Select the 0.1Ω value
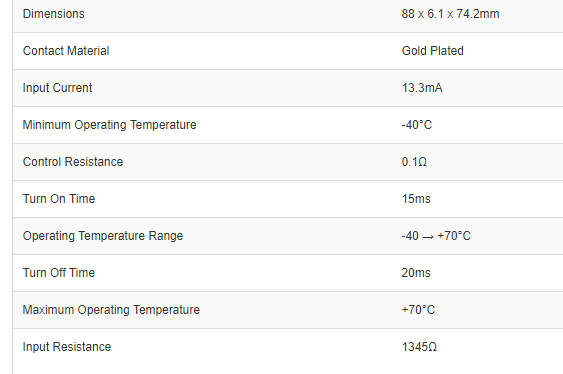563x374 pixels. (414, 162)
